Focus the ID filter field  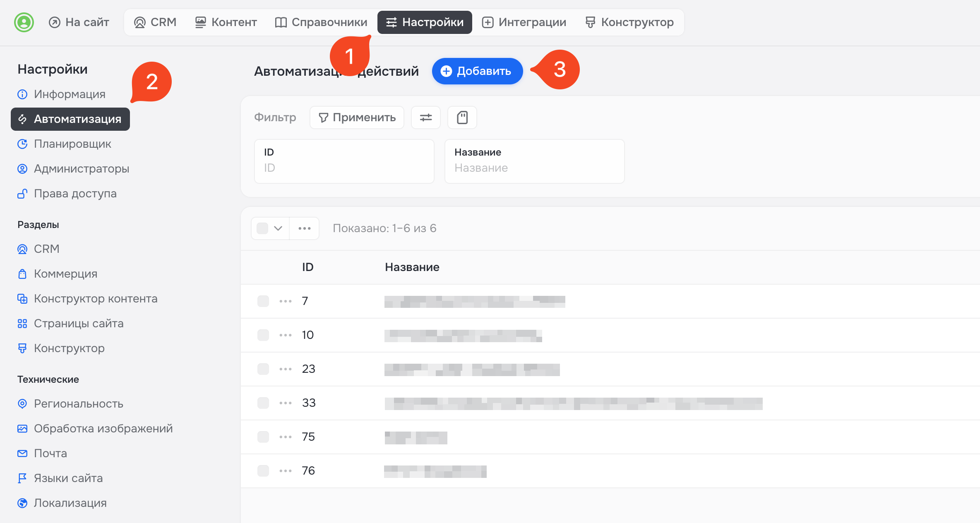pos(344,161)
